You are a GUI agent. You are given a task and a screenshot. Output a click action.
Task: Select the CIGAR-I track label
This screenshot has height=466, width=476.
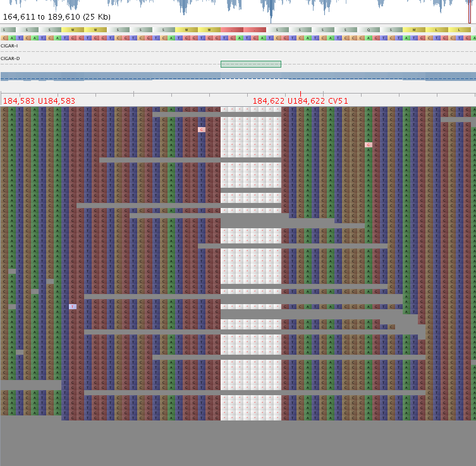(9, 46)
